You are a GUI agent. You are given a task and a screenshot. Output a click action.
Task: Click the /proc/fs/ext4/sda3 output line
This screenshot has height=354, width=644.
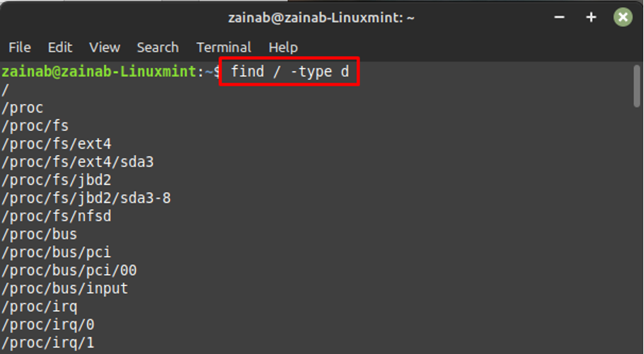78,162
